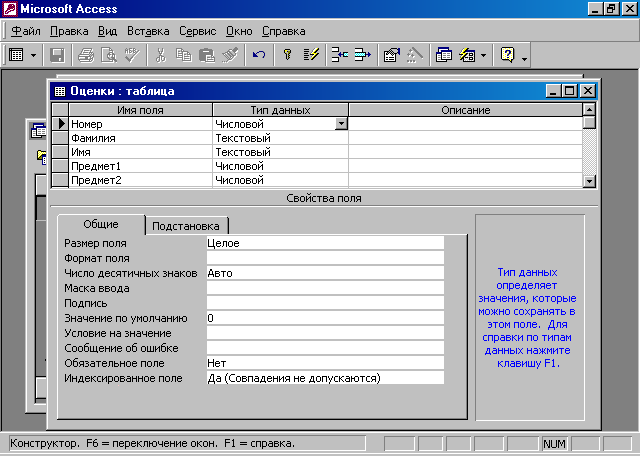The height and width of the screenshot is (456, 640).
Task: Open data type dropdown for Номер
Action: pos(341,124)
